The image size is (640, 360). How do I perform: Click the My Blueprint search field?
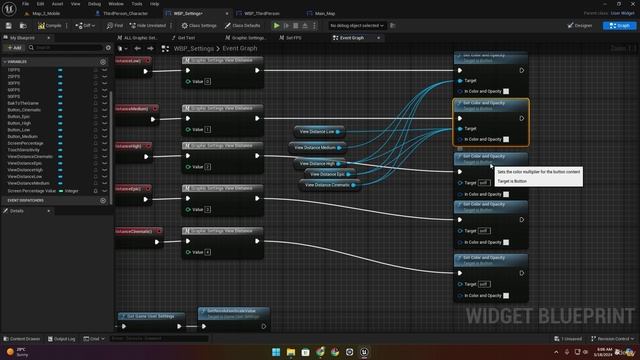tap(65, 48)
